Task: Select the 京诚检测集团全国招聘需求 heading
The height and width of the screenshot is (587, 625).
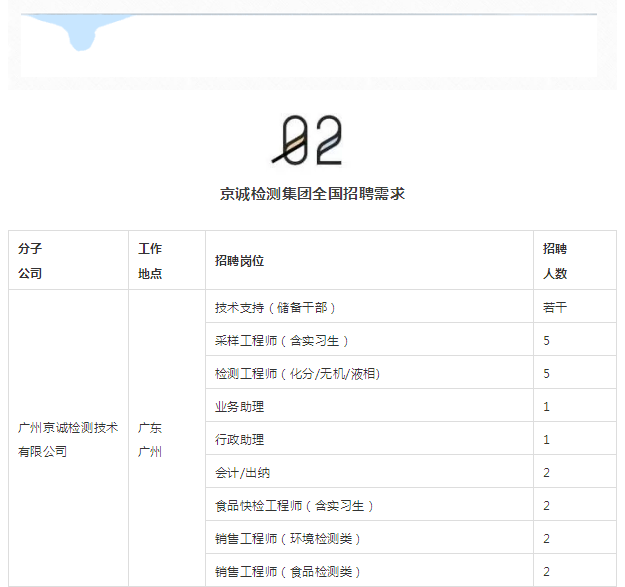Action: point(312,194)
